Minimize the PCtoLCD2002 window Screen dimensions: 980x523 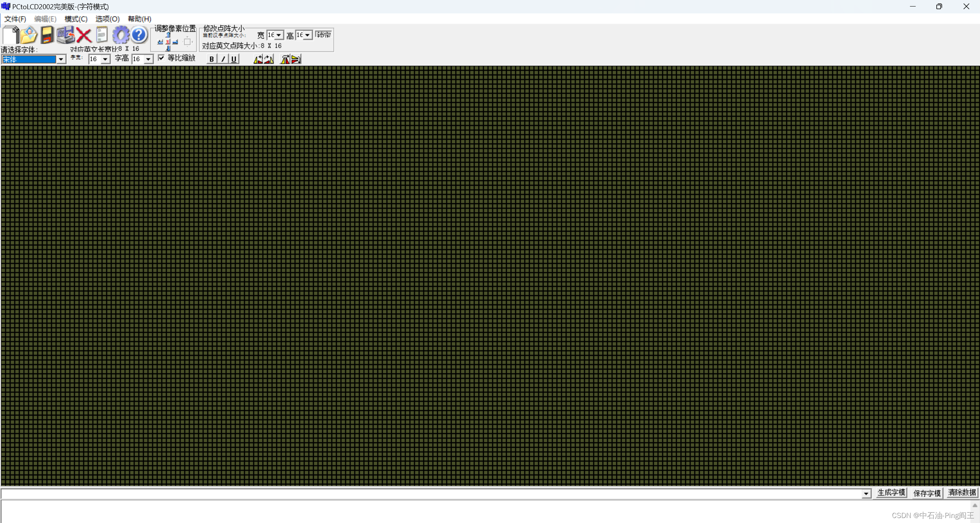(x=913, y=7)
